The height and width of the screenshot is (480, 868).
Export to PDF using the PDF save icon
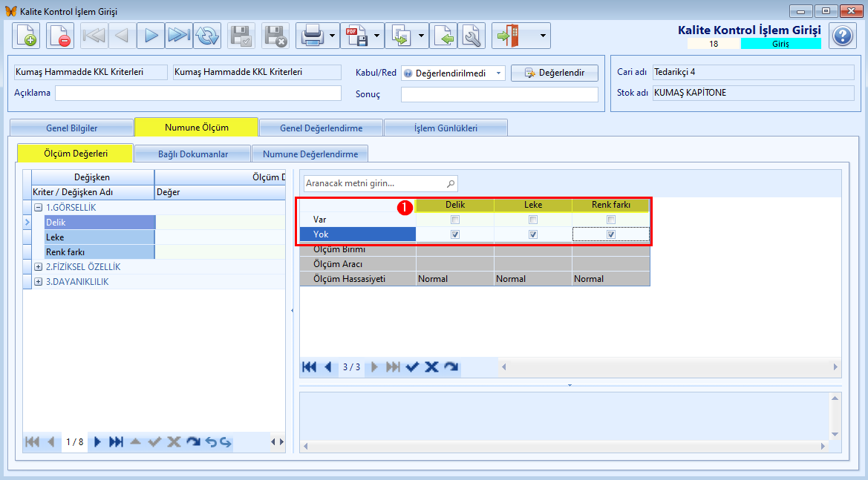tap(356, 36)
